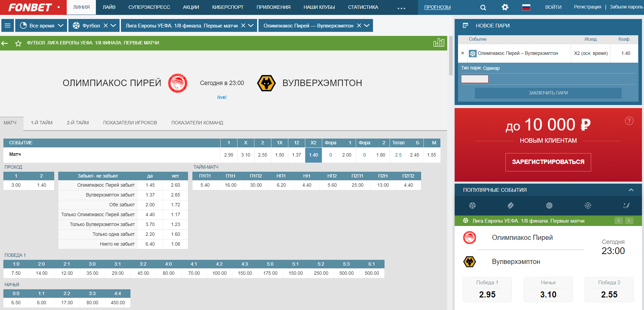Screen dimensions: 644x310
Task: Select total over Б odds 2.45
Action: 414,155
